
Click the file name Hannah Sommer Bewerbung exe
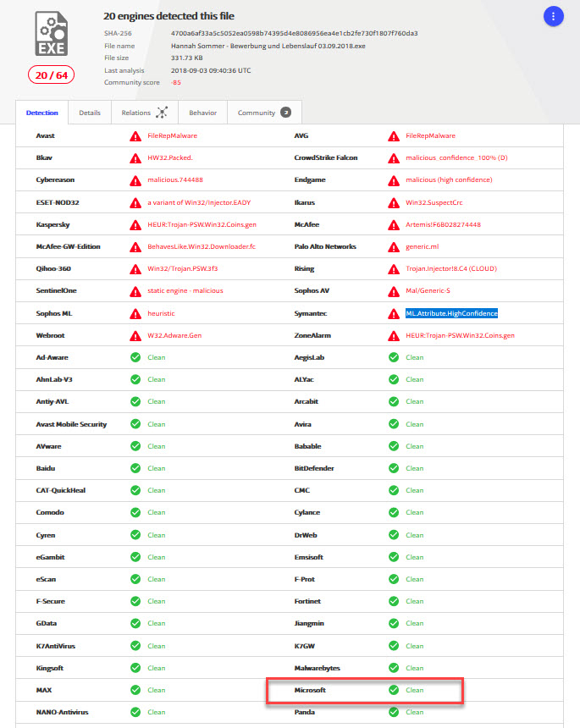pos(268,46)
